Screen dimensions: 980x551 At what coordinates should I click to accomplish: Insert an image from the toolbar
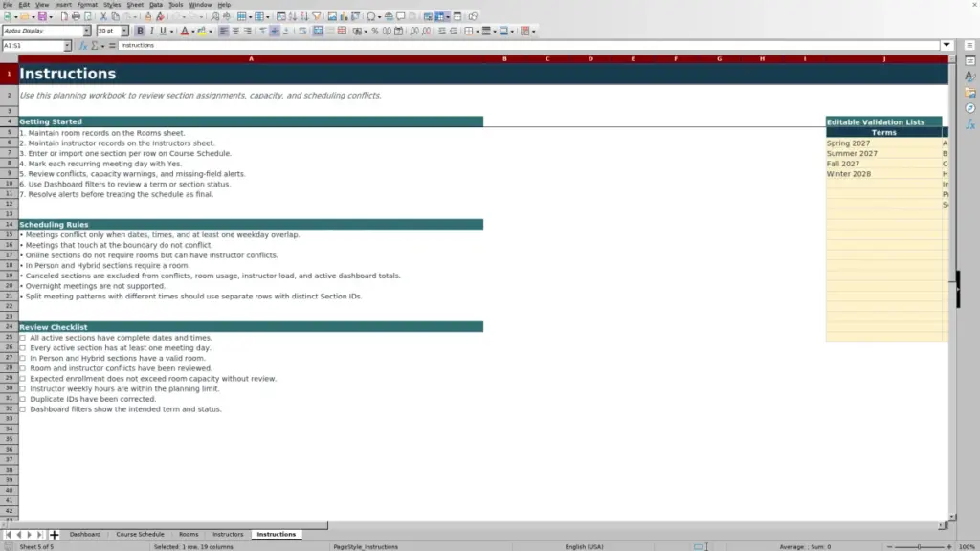tap(332, 17)
